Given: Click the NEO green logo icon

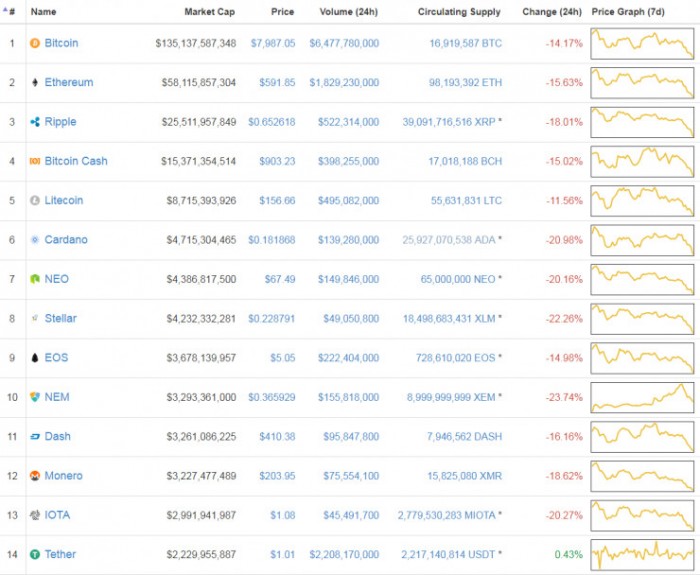Looking at the screenshot, I should [35, 279].
